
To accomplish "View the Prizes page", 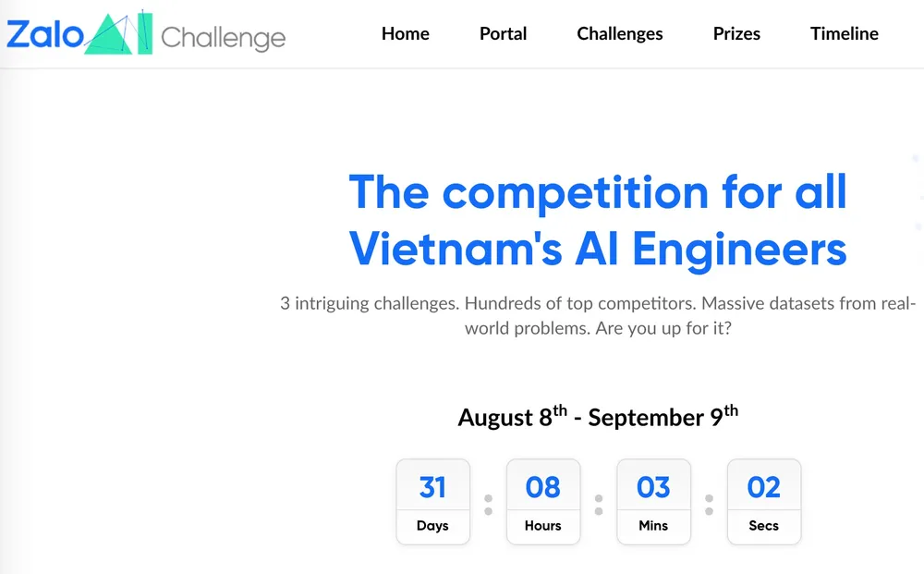I will tap(736, 33).
